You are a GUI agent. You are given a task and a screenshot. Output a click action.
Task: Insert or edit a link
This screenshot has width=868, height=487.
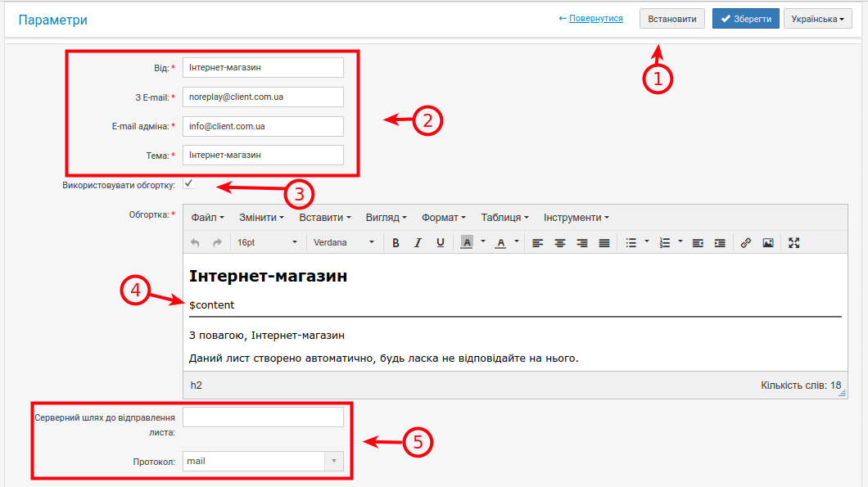746,242
